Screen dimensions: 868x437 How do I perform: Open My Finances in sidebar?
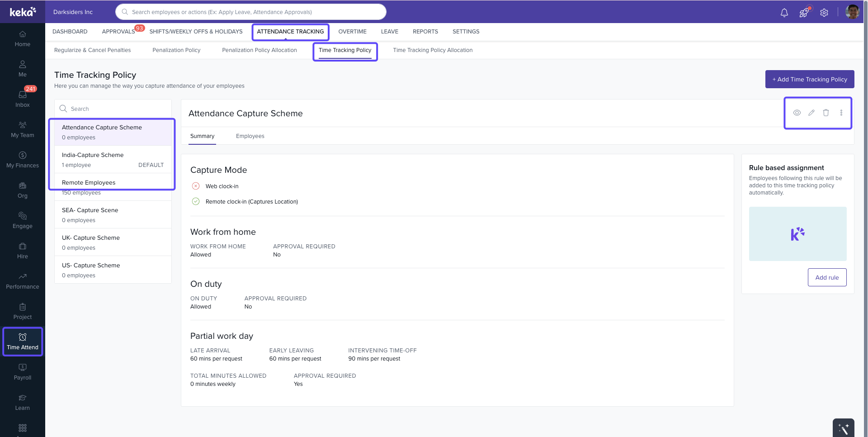pyautogui.click(x=23, y=160)
